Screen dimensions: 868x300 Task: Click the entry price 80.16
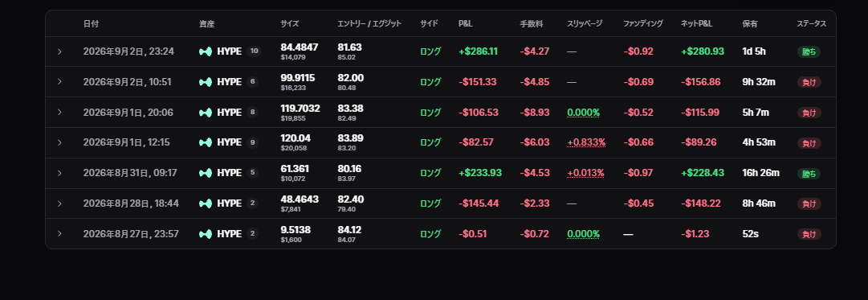tap(350, 169)
